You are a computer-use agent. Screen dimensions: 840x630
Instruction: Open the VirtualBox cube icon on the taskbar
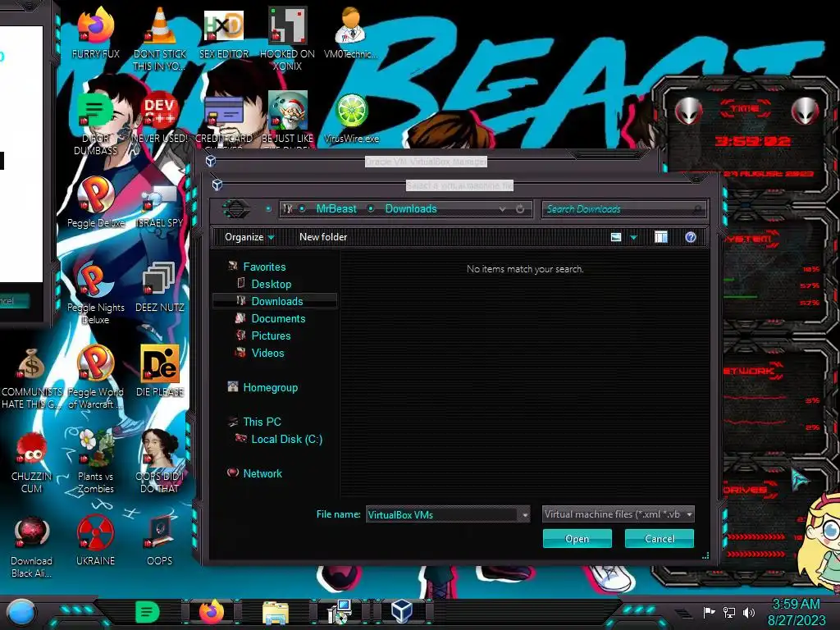(x=401, y=610)
